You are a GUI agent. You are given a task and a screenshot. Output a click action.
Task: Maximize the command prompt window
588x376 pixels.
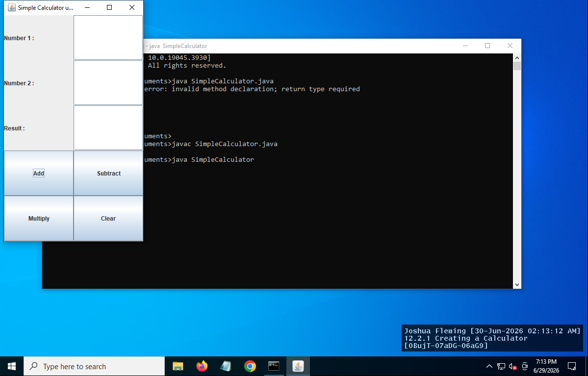[487, 46]
